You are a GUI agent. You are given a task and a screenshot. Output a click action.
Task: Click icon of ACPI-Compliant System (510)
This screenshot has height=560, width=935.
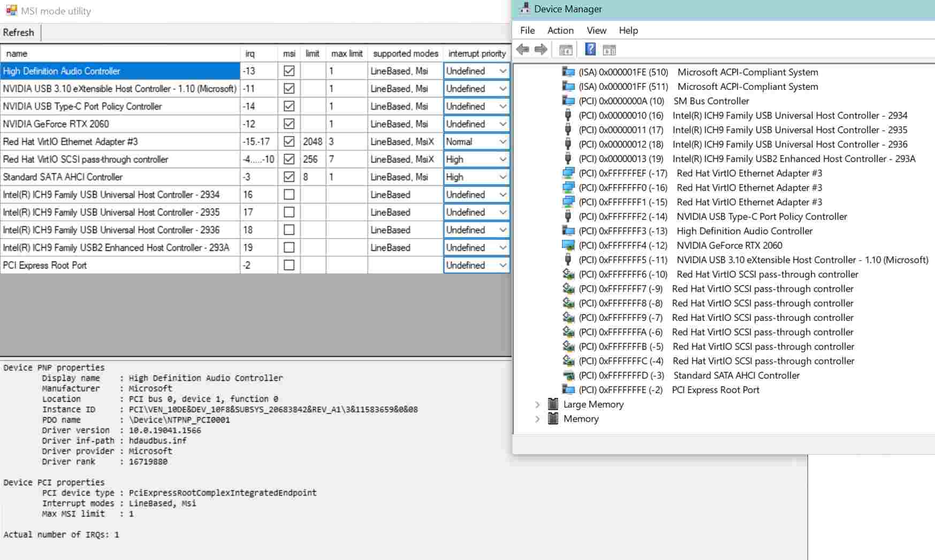pos(568,72)
